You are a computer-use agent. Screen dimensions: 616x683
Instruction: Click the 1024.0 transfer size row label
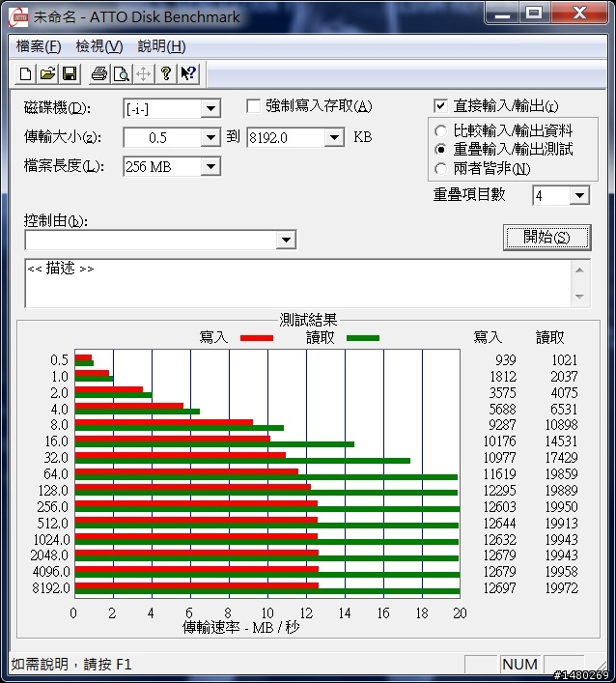[51, 540]
